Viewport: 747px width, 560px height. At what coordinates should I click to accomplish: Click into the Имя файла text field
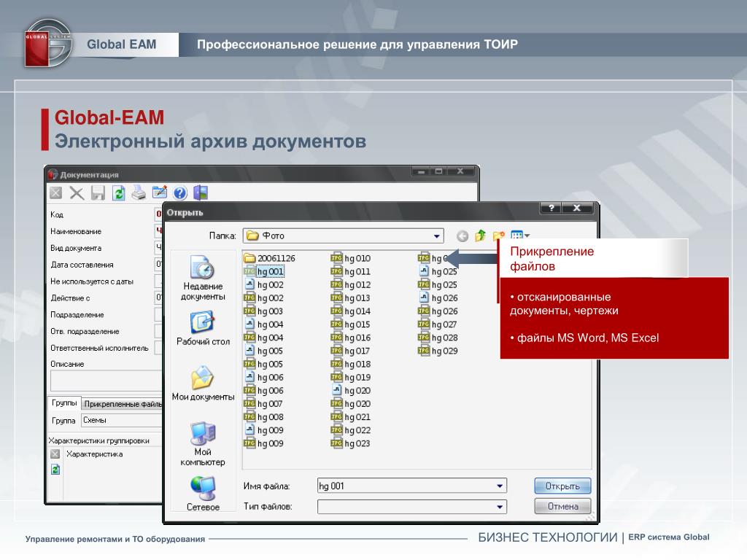pyautogui.click(x=406, y=486)
